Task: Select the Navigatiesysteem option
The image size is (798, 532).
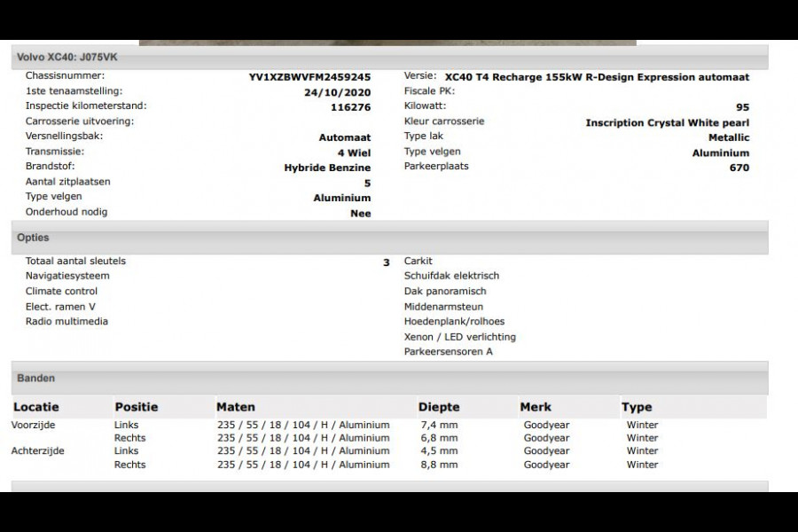Action: [67, 275]
